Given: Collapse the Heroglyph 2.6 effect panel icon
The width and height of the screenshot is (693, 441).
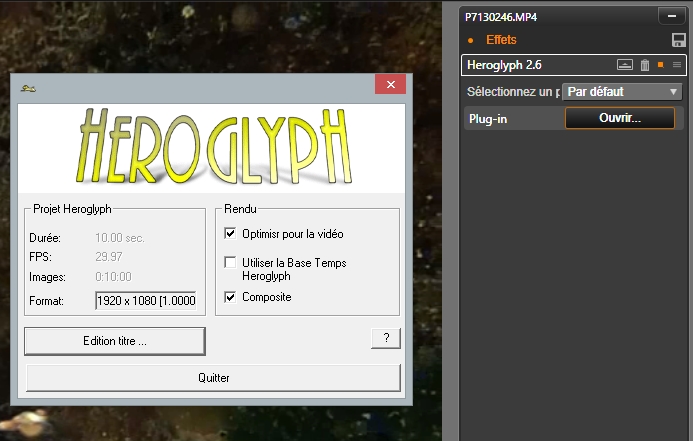Looking at the screenshot, I should coord(624,65).
